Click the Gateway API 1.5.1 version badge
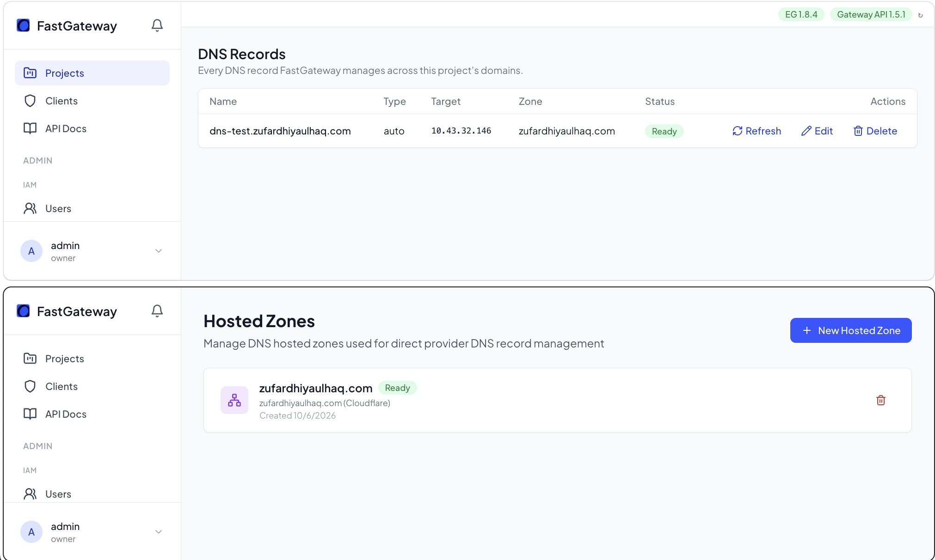The height and width of the screenshot is (560, 935). [x=871, y=14]
